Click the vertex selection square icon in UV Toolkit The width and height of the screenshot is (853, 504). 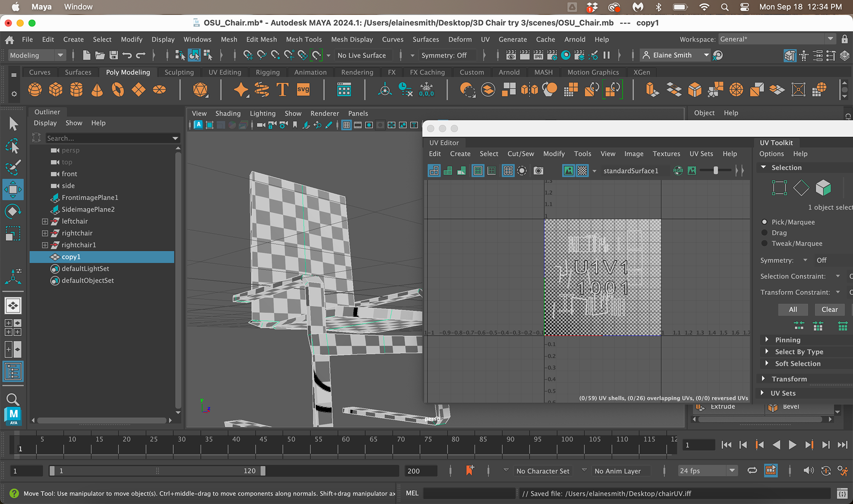pos(779,188)
